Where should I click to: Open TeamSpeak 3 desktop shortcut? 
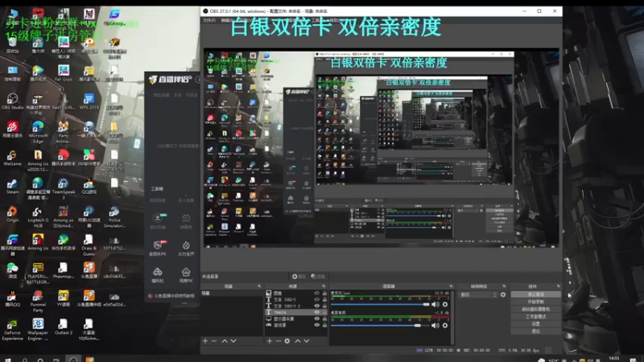pos(64,188)
